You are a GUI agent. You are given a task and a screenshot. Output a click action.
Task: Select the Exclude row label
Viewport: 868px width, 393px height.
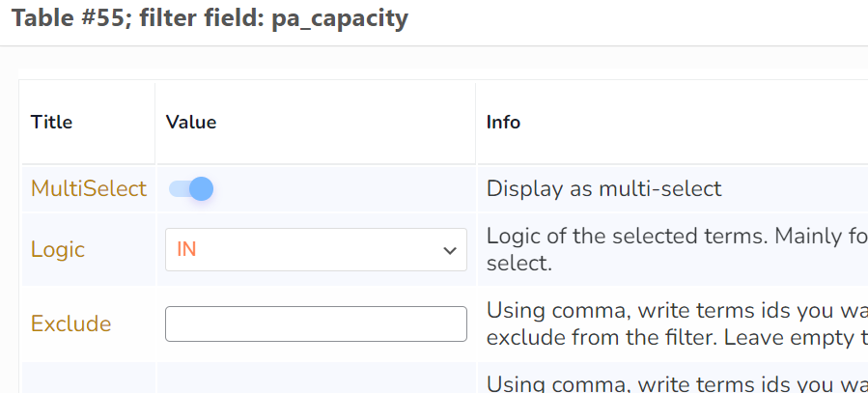tap(70, 323)
